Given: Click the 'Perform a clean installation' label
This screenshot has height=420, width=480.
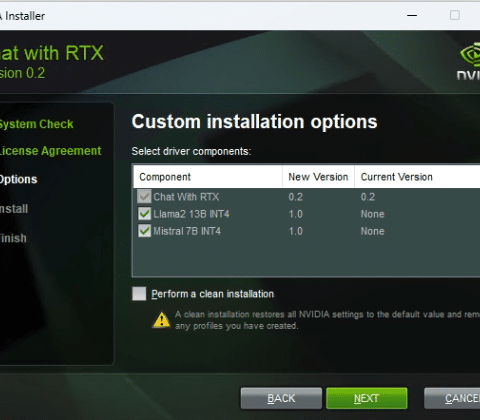Looking at the screenshot, I should pos(213,294).
